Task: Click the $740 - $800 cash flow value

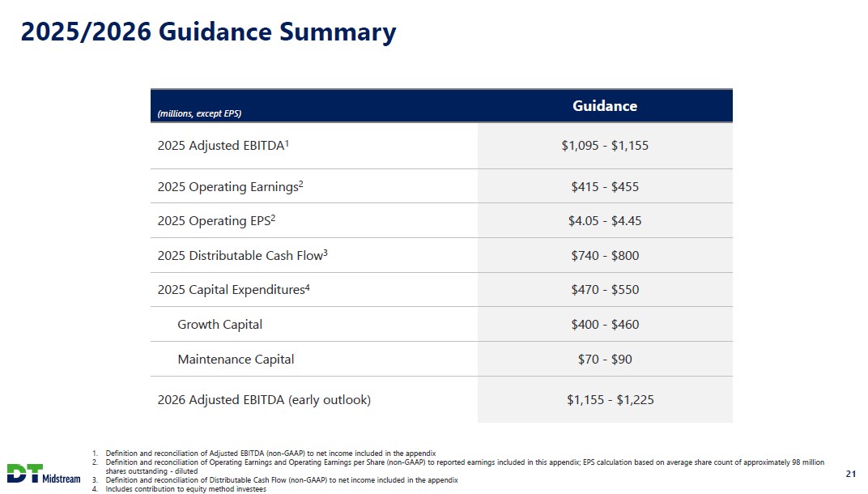Action: click(605, 256)
